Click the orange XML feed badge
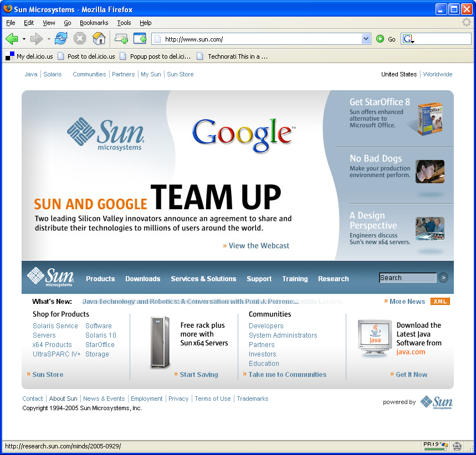 (440, 302)
